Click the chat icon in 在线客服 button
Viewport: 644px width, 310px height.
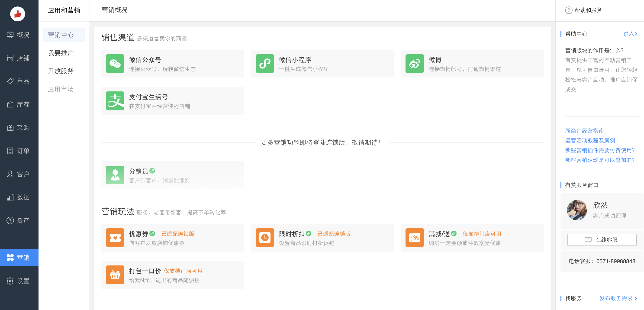[x=588, y=240]
